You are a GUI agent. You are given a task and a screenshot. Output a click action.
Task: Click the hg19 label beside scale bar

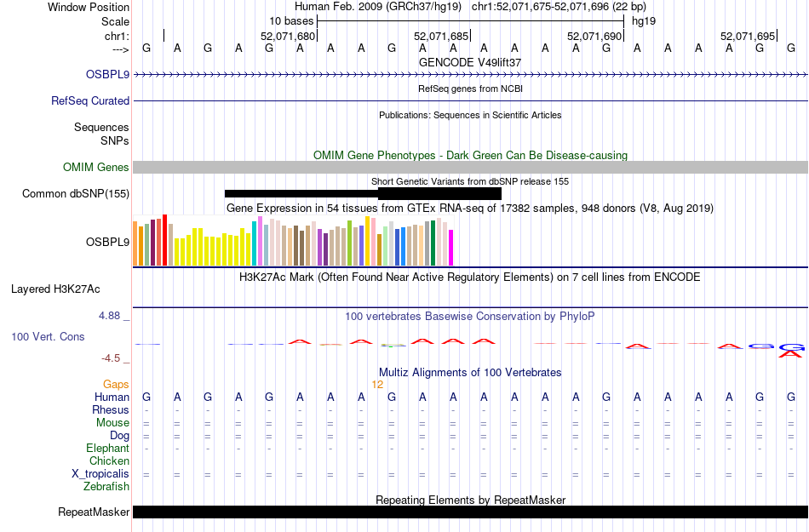[x=644, y=21]
